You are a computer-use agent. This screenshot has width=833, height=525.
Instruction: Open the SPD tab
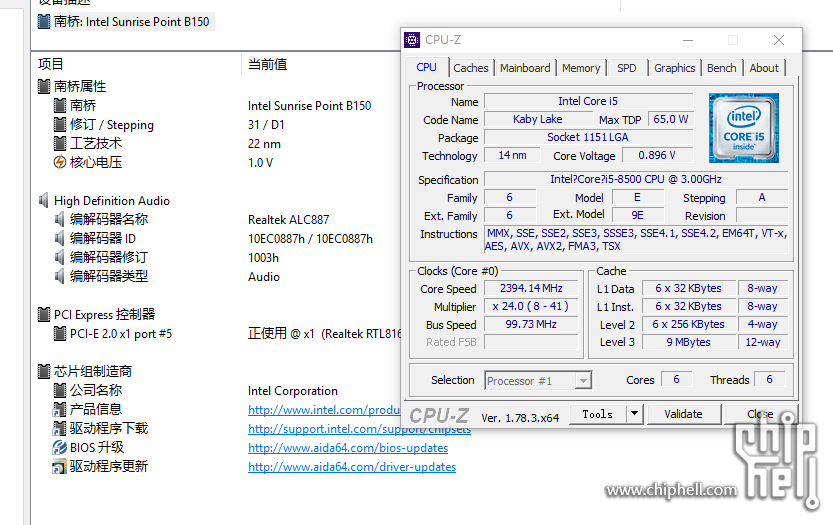626,68
